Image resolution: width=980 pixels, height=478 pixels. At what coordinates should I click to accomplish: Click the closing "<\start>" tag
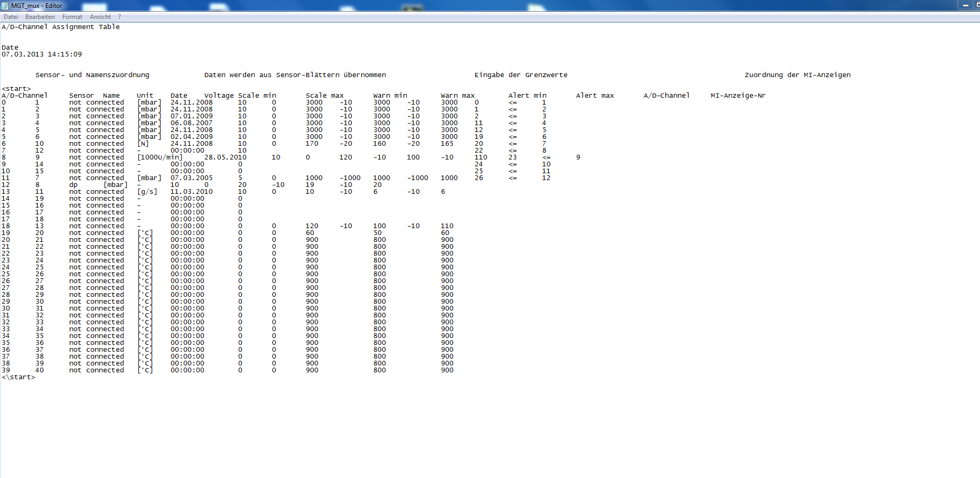18,377
